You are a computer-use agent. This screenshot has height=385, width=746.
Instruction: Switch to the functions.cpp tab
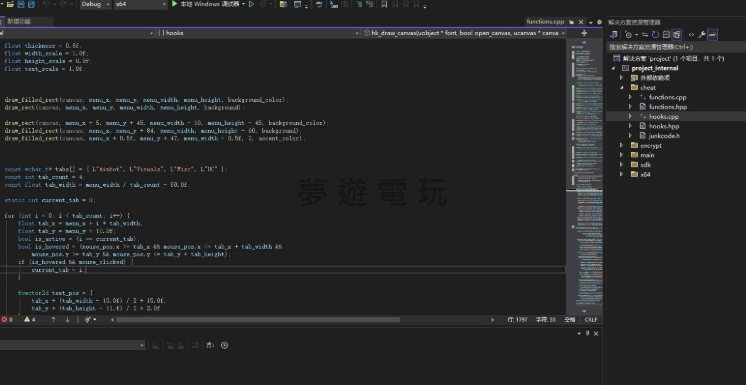pos(545,22)
